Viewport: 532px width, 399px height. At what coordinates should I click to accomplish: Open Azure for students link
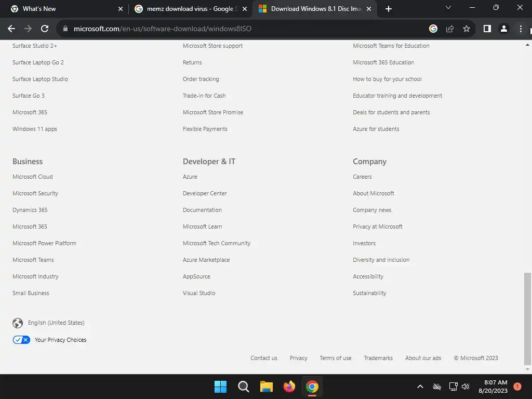point(376,129)
